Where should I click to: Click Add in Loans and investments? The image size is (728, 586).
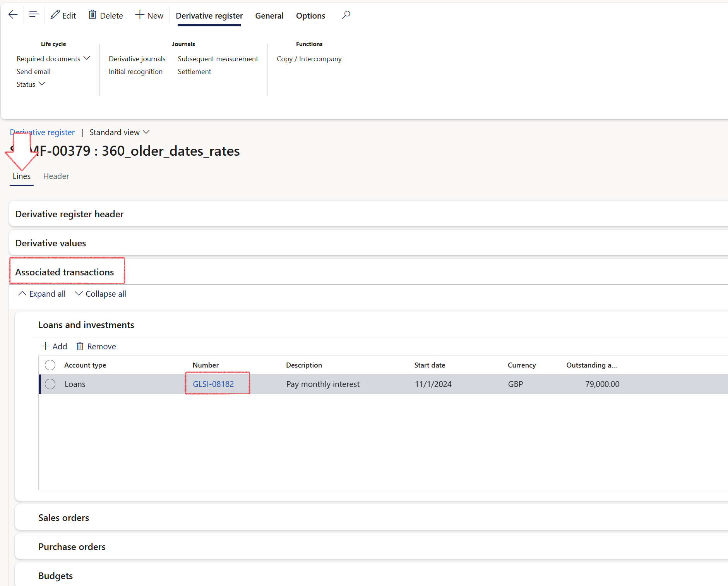(x=54, y=346)
